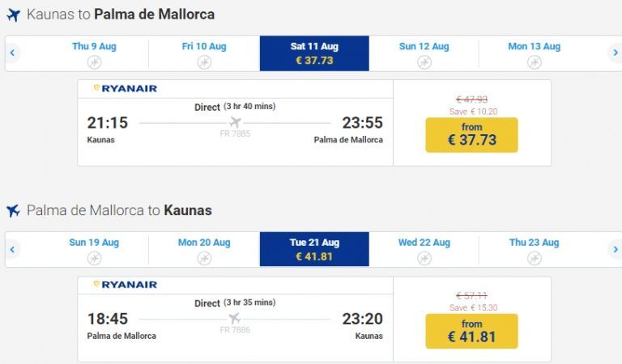Click the no-flight icon under Sun 12 Aug

(424, 62)
